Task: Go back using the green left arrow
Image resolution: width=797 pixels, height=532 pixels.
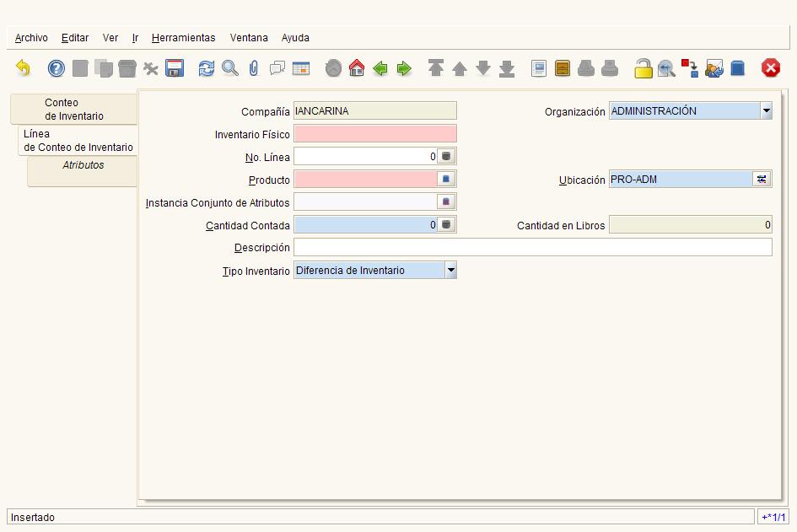Action: pos(380,68)
